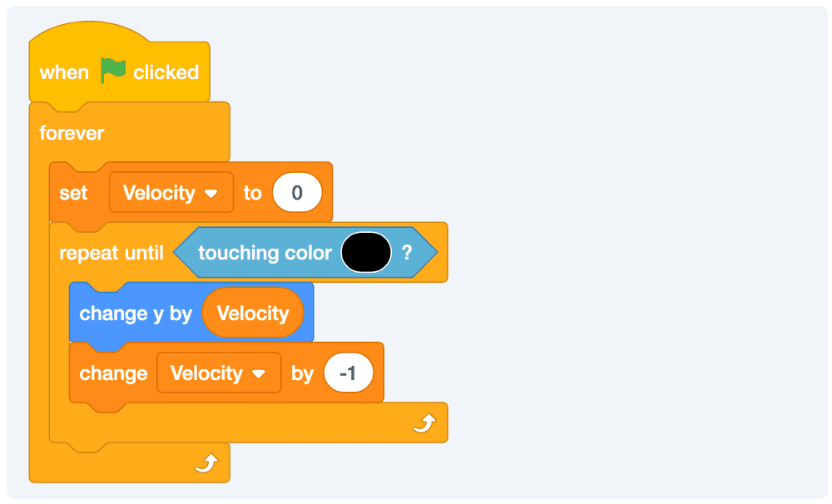
Task: Click the word 'clicked' on the hat block
Action: (166, 72)
